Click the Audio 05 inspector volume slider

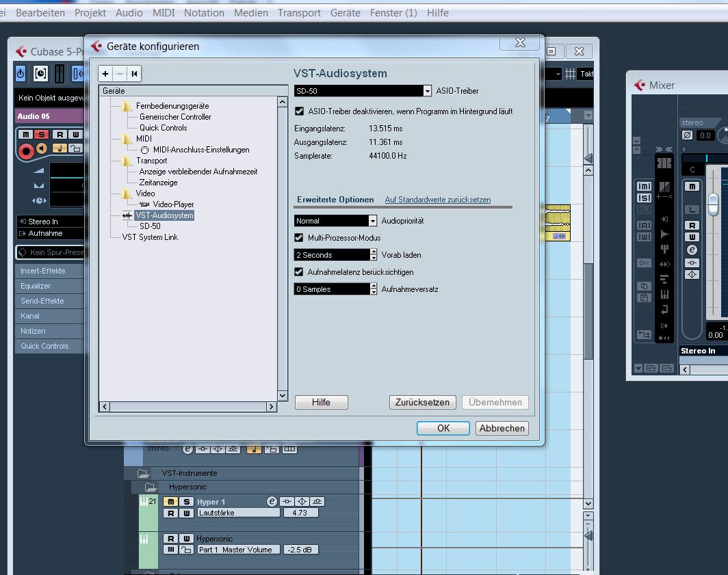click(x=67, y=177)
